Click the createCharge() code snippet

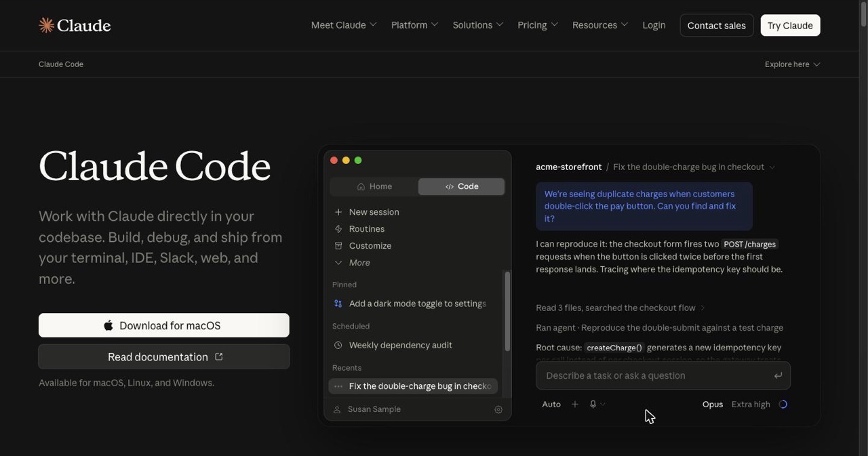614,348
